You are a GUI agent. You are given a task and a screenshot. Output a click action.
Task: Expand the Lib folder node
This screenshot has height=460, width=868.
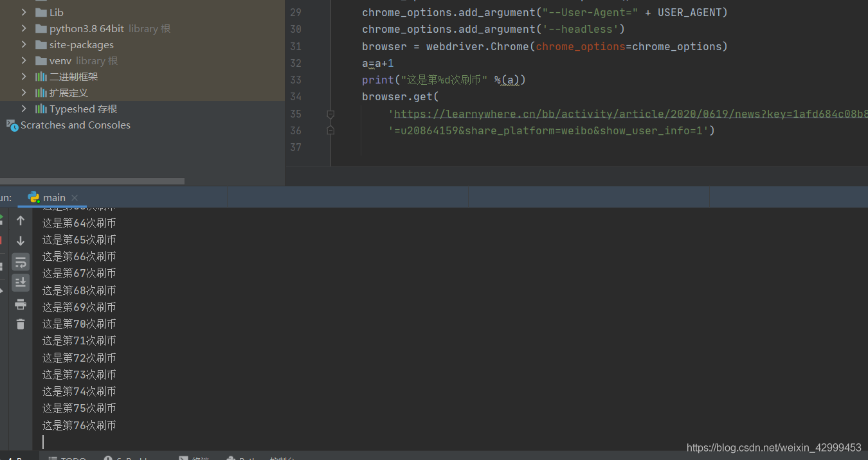(x=24, y=12)
